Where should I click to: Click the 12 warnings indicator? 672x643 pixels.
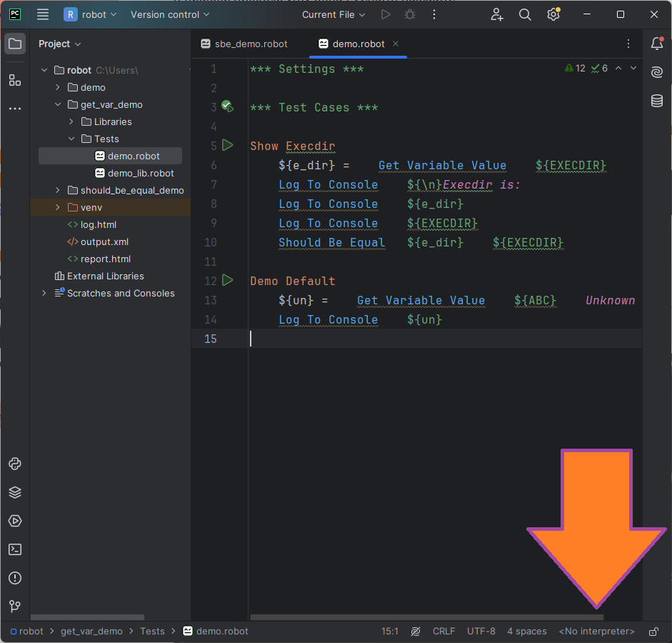(575, 68)
